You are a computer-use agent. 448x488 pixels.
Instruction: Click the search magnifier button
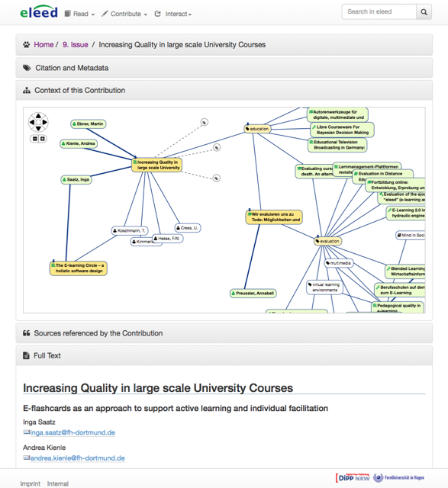click(x=424, y=12)
